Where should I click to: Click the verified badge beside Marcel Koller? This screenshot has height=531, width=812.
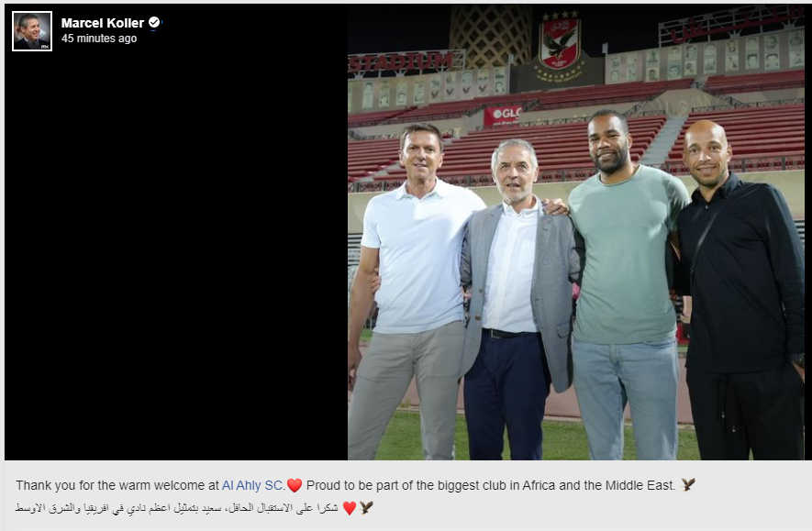tap(154, 22)
